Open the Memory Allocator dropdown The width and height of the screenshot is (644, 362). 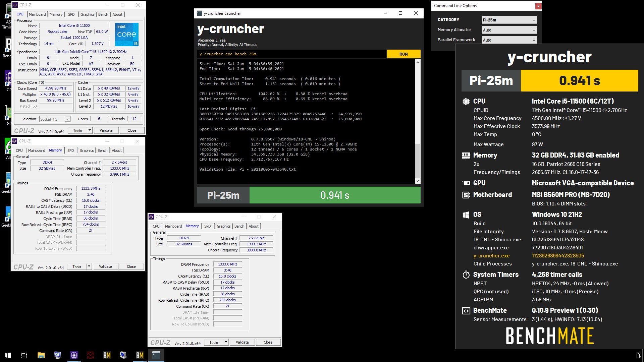(509, 30)
